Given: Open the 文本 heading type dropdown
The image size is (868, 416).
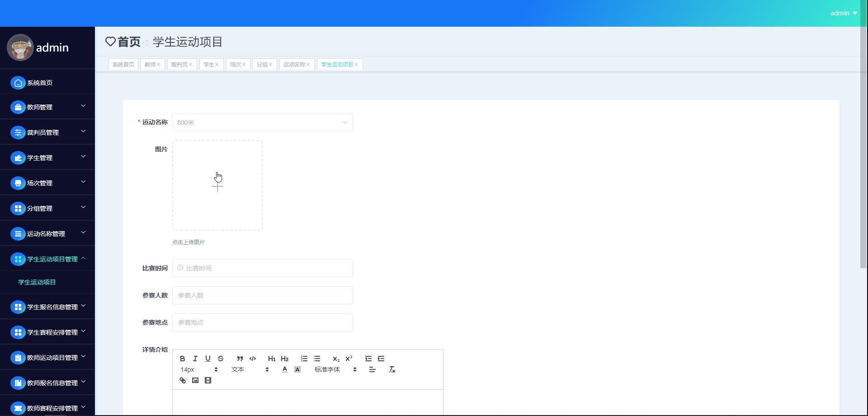Looking at the screenshot, I should coord(250,369).
